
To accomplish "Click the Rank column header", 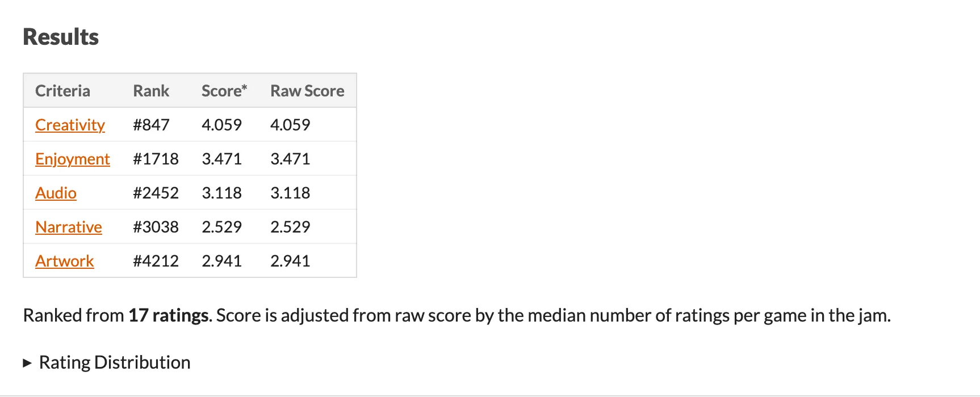I will pos(150,91).
